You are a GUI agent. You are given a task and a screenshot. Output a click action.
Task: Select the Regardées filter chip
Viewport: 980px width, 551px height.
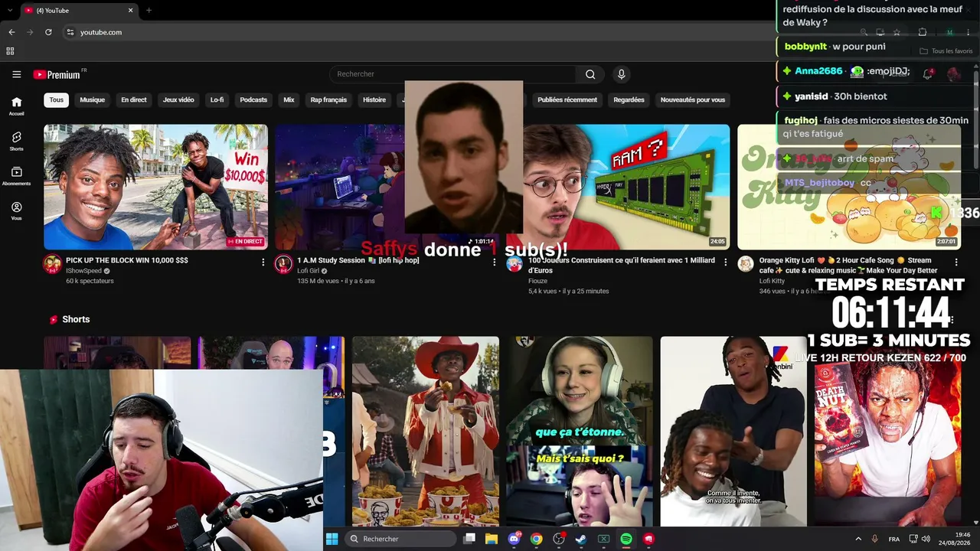[629, 99]
